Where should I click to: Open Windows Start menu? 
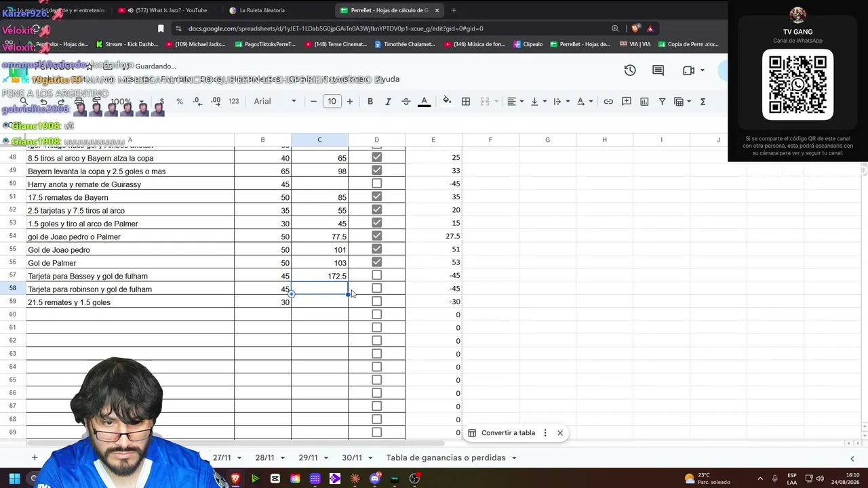(x=14, y=479)
